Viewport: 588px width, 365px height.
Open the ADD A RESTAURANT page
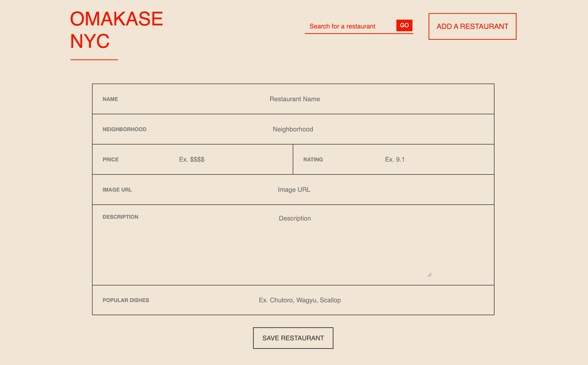pos(472,26)
